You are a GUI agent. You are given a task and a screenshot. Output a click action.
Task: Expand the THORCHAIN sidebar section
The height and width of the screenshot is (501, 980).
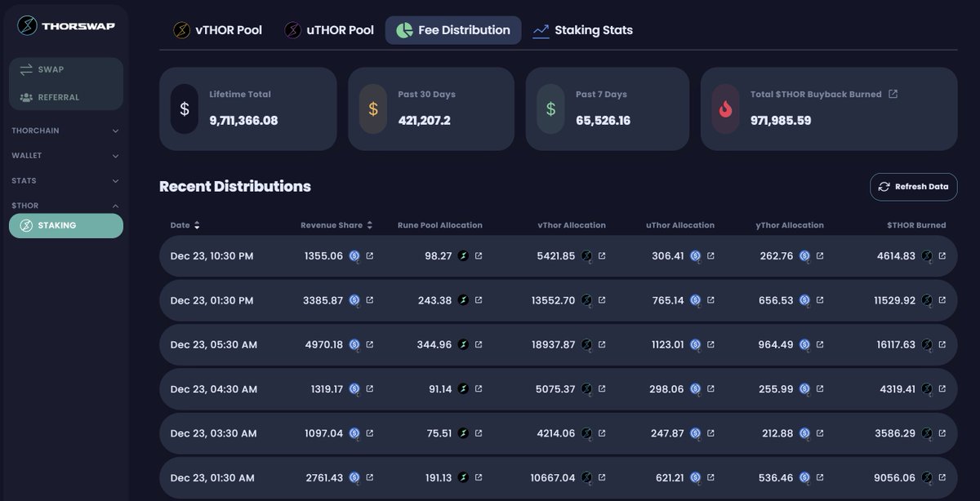tap(65, 131)
